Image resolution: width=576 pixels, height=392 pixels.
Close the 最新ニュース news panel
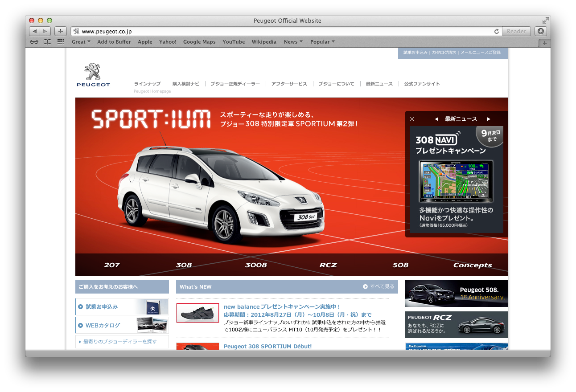coord(412,119)
